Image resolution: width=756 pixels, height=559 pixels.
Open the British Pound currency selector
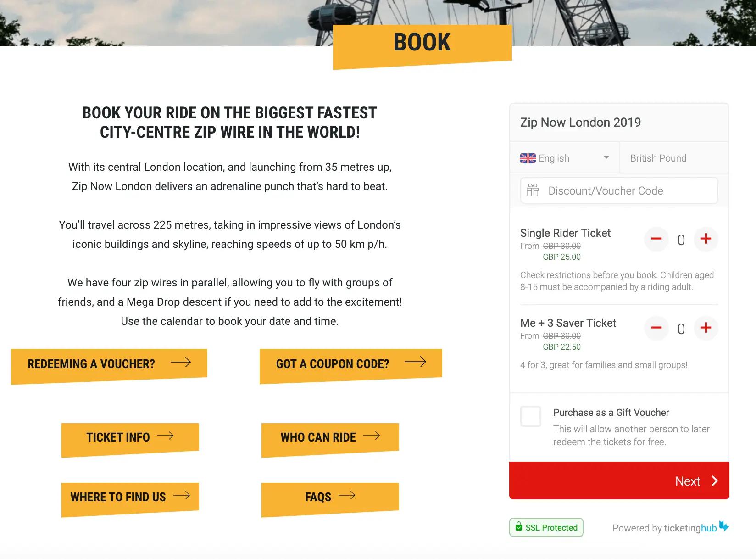point(674,158)
